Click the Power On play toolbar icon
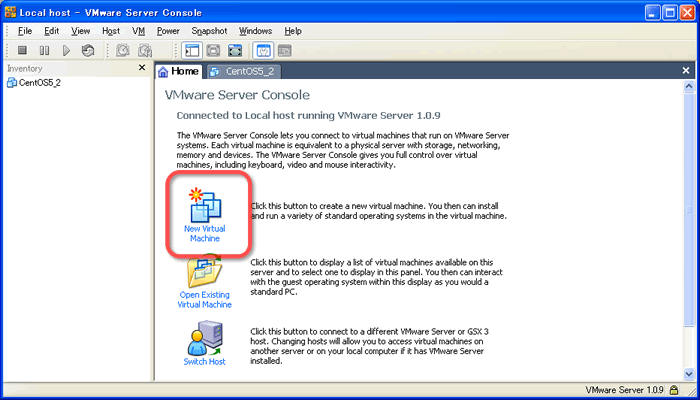The width and height of the screenshot is (700, 400). pos(66,50)
